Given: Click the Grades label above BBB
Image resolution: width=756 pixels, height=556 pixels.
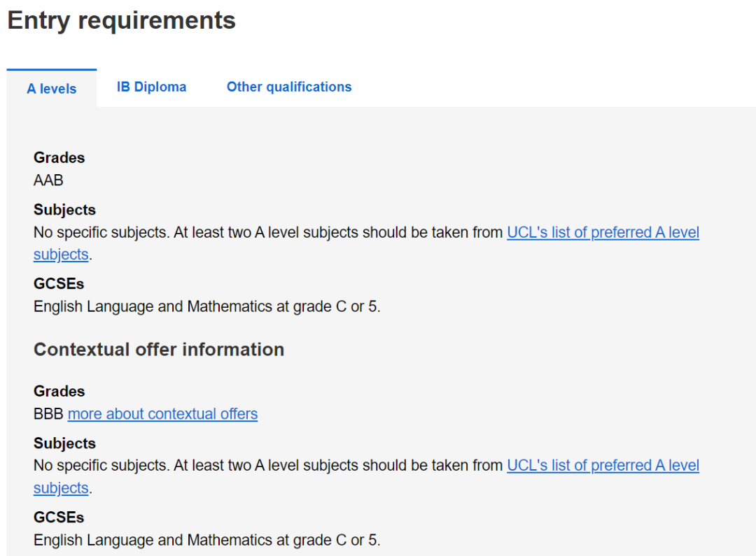Looking at the screenshot, I should 59,392.
